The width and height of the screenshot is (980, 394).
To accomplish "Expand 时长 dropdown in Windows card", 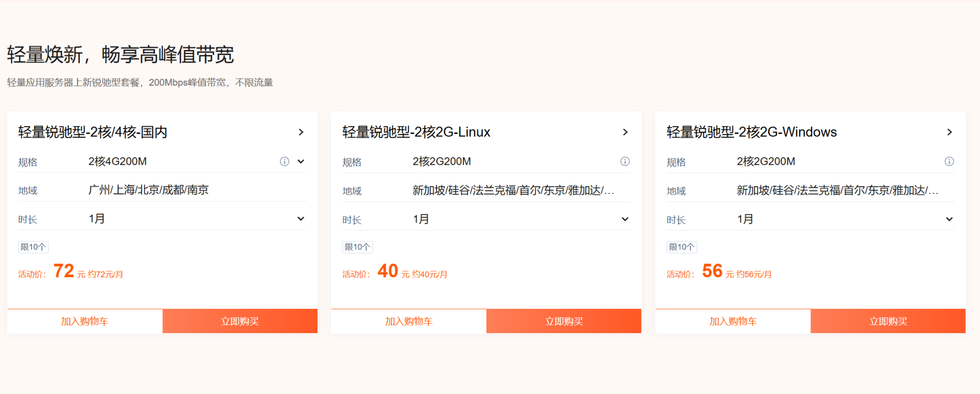I will (949, 219).
